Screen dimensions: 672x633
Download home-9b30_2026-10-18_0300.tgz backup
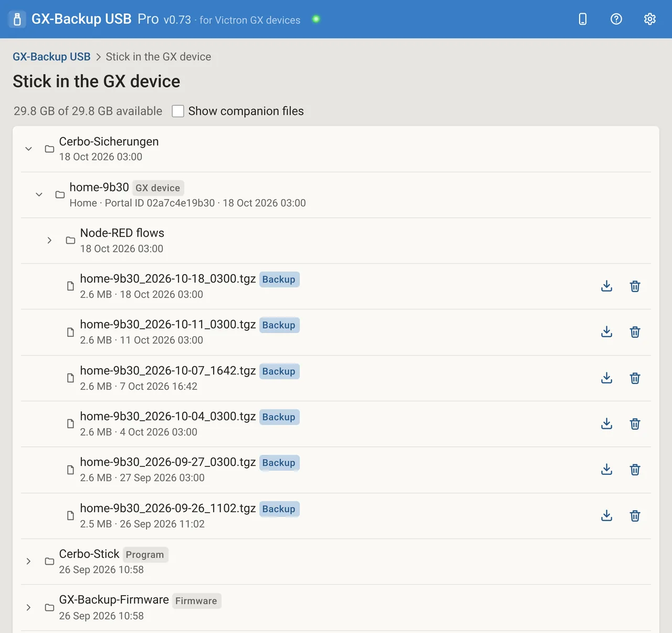click(607, 286)
